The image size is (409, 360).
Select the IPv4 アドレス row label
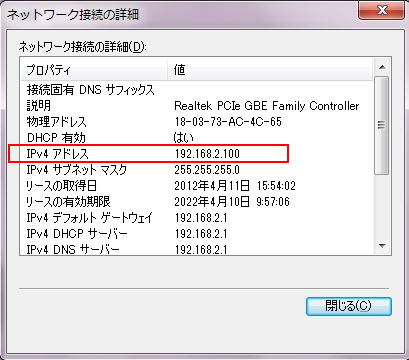tap(58, 154)
